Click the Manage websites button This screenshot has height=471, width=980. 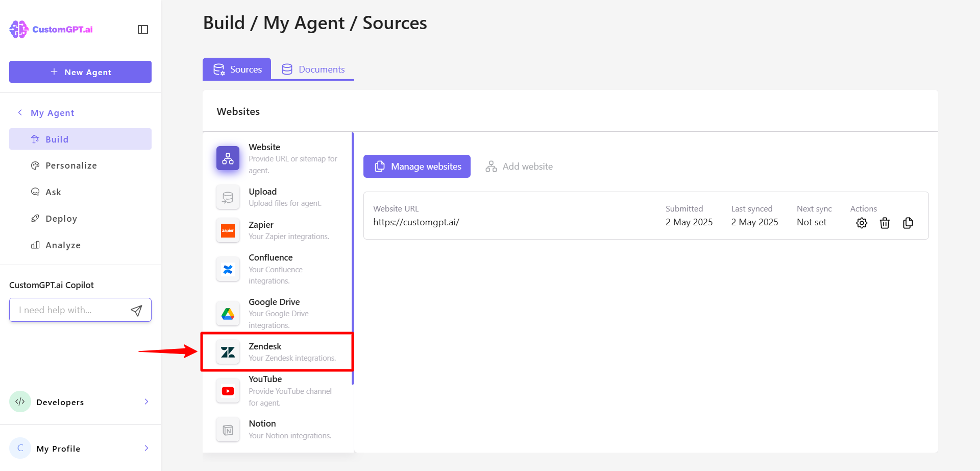pos(417,166)
